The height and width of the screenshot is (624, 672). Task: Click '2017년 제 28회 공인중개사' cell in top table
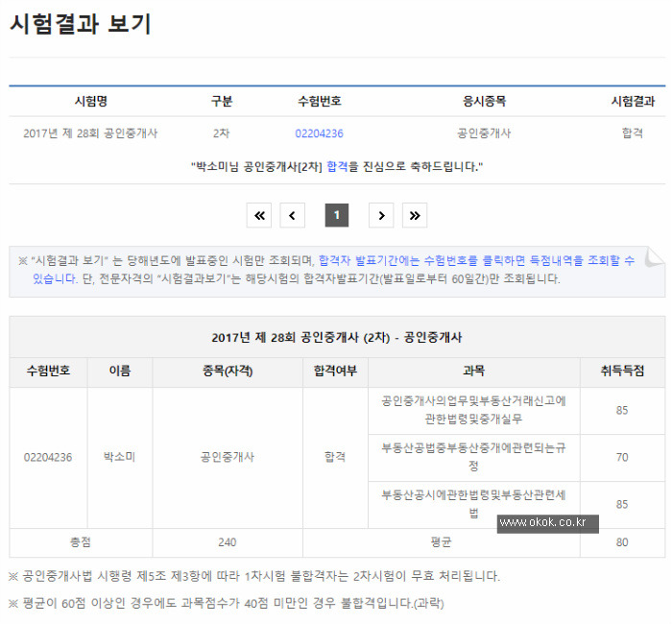pos(90,133)
